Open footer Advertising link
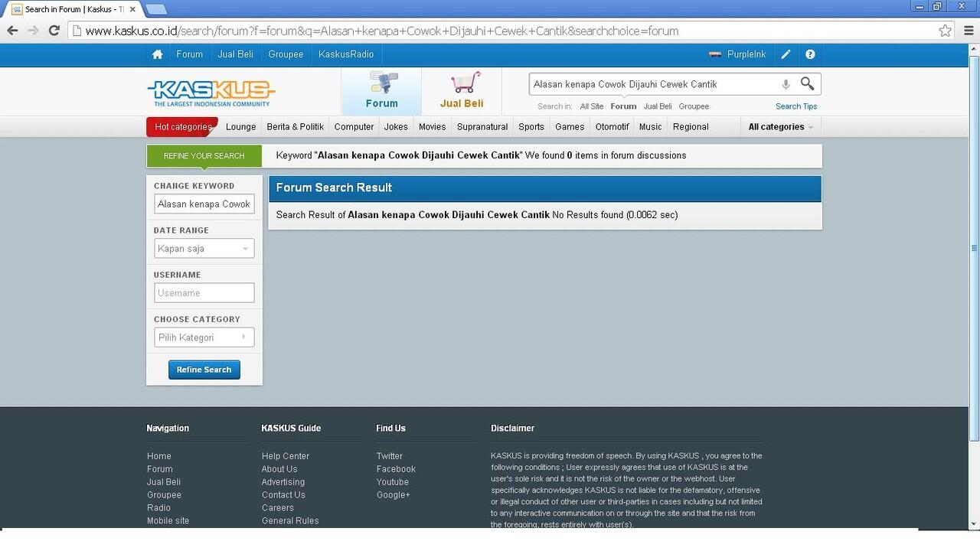The height and width of the screenshot is (551, 980). tap(283, 482)
